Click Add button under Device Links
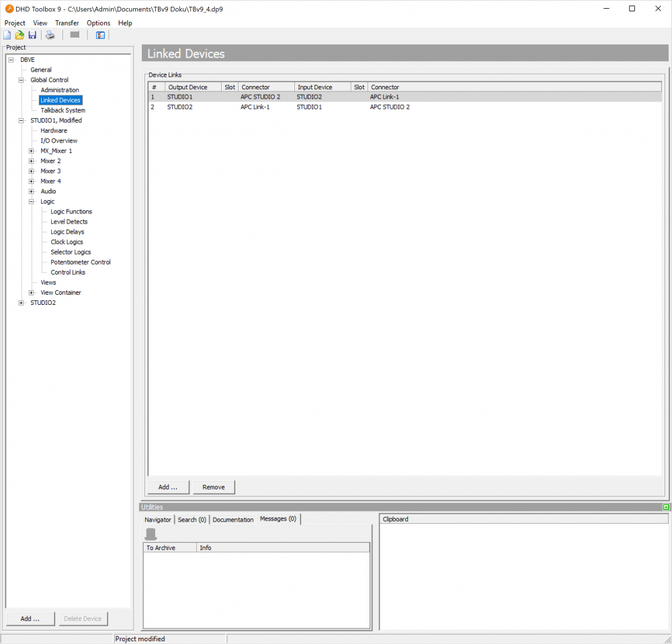 (168, 487)
